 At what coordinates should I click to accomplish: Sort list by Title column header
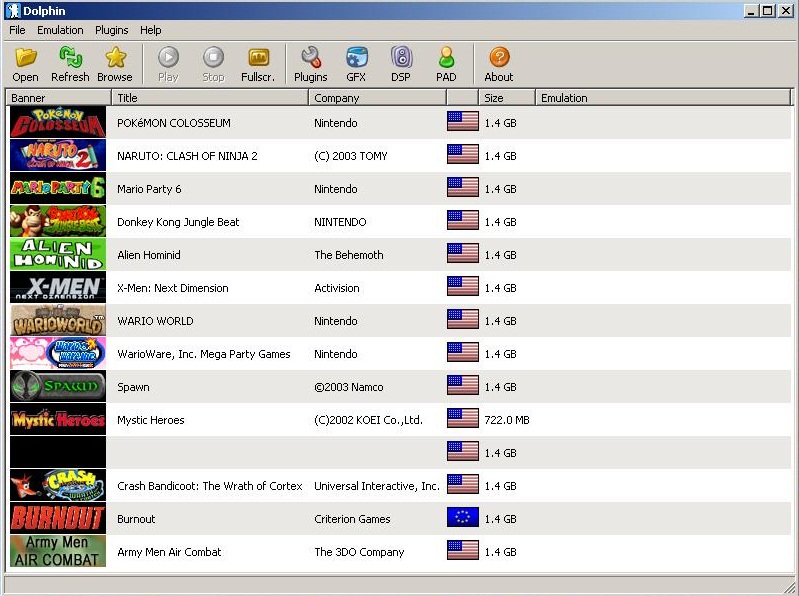pos(209,98)
